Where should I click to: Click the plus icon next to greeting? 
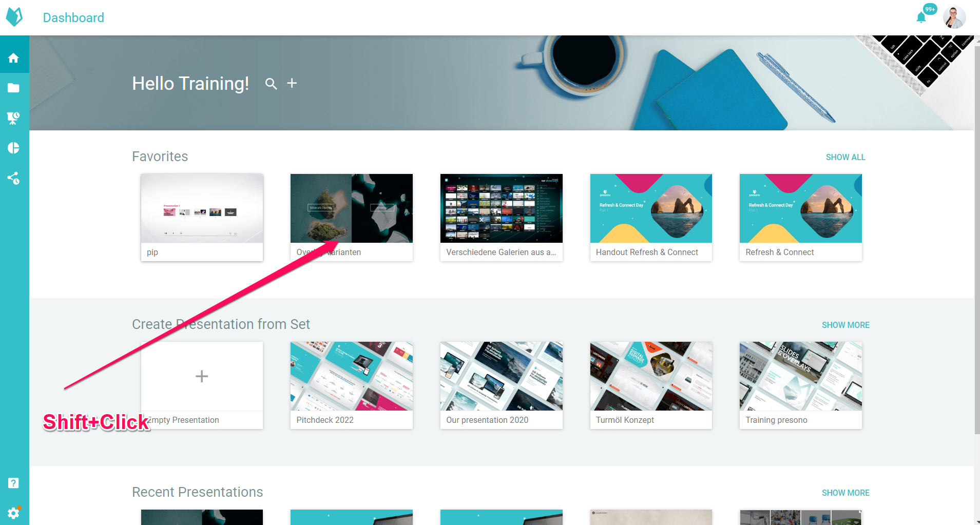coord(292,83)
